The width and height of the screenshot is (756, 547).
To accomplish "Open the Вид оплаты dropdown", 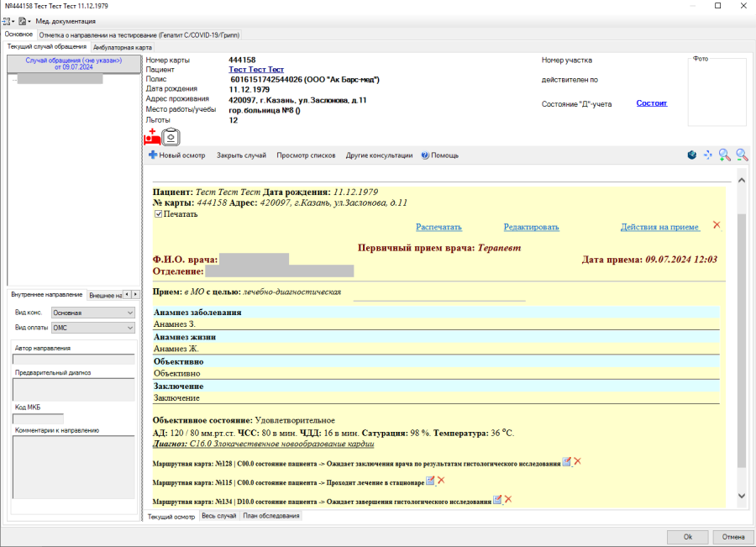I will pyautogui.click(x=93, y=328).
